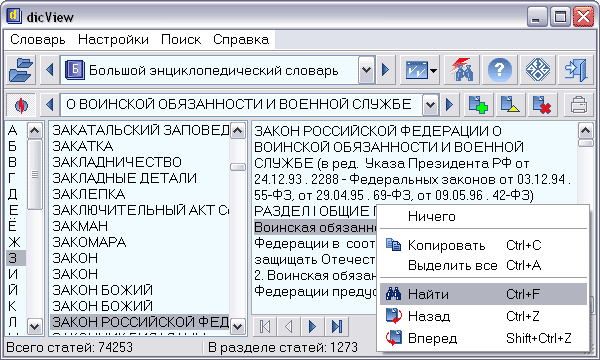
Task: Open article ЗАКЛЕПКА
Action: 140,194
